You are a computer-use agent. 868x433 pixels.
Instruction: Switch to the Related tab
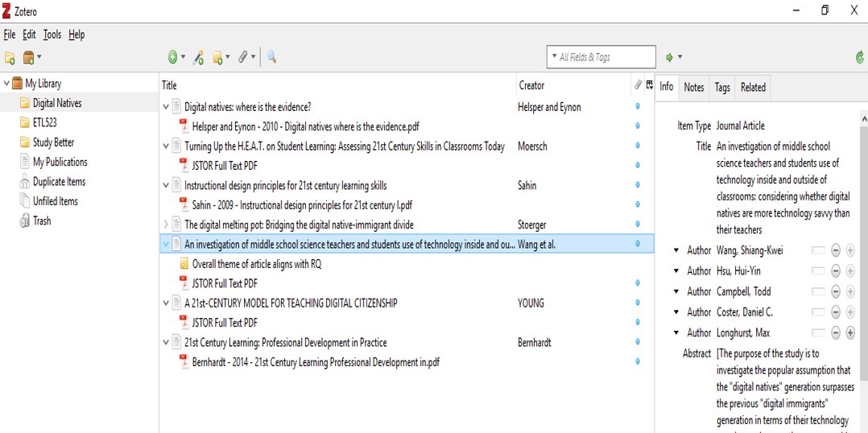coord(753,88)
